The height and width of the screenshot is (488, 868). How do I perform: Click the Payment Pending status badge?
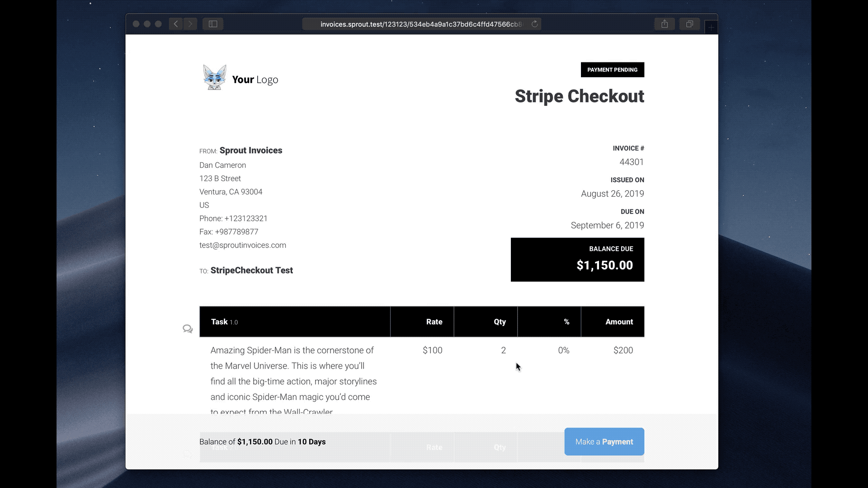[x=612, y=70]
